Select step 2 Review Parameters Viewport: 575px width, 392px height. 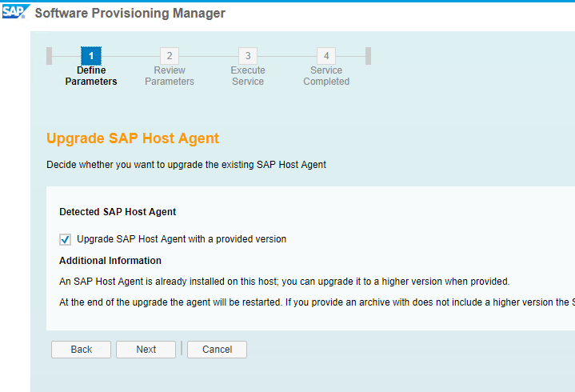(170, 56)
